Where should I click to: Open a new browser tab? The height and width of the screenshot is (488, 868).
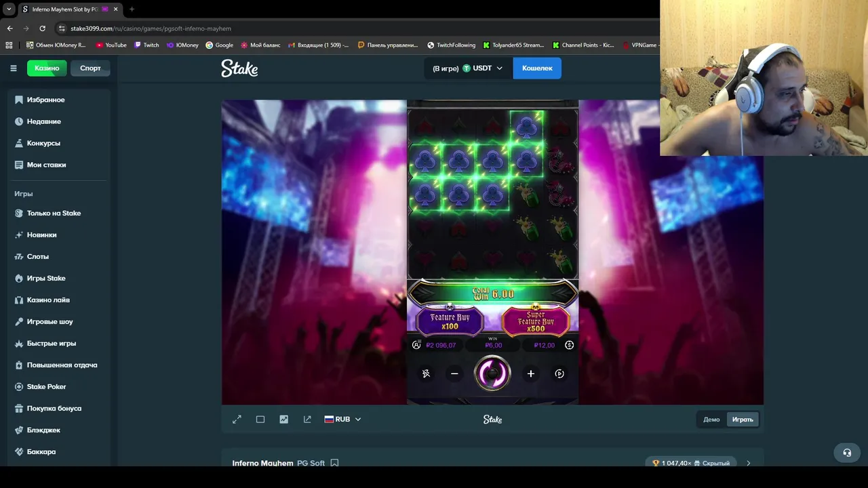[132, 9]
